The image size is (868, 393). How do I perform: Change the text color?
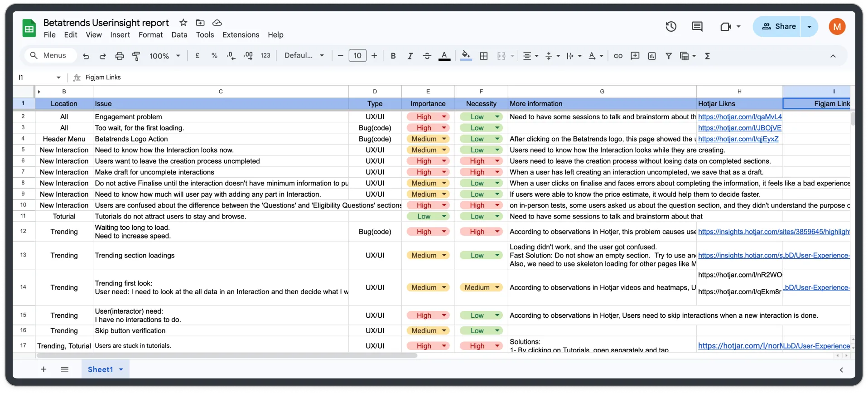pyautogui.click(x=444, y=56)
